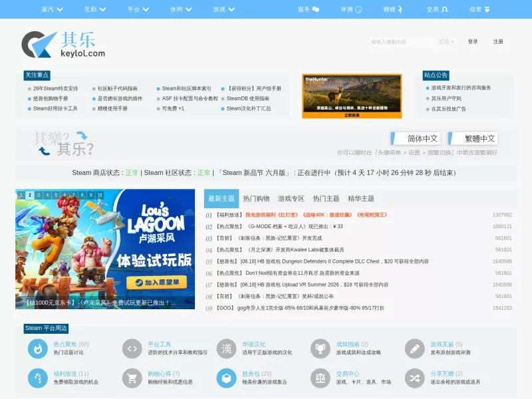Open the 游戏开发和发行的咨询服务 announcement
The image size is (532, 399).
tap(461, 88)
